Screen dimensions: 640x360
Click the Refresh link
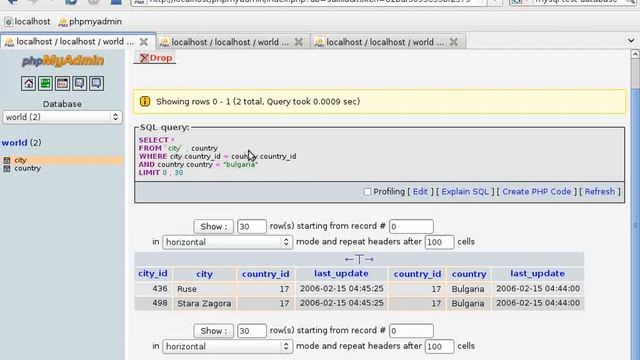pos(600,192)
